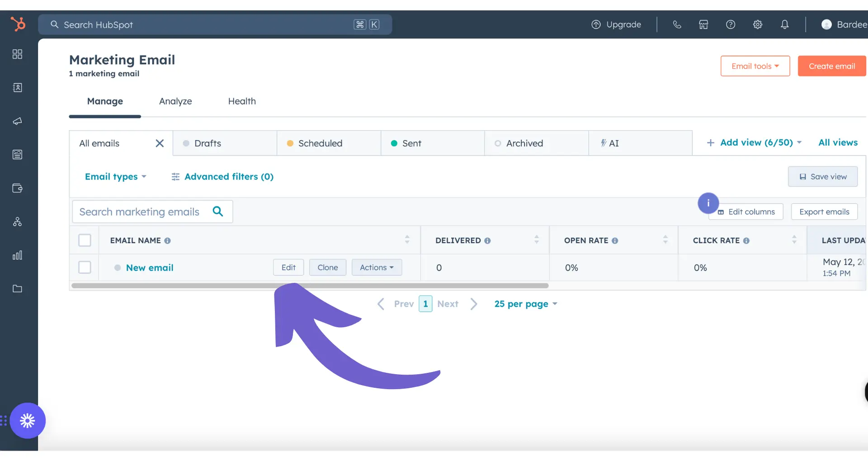Sort by Email Name column arrows
The image size is (868, 461).
[x=407, y=240]
